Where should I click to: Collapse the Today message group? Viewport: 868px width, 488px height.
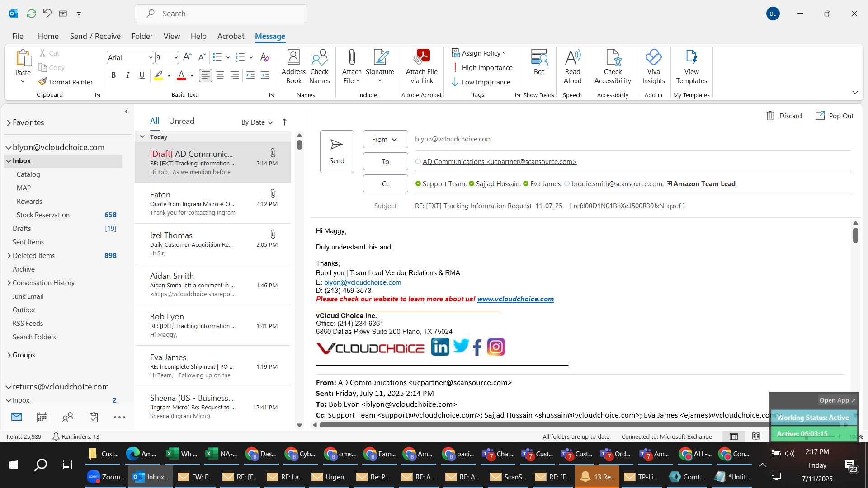142,136
